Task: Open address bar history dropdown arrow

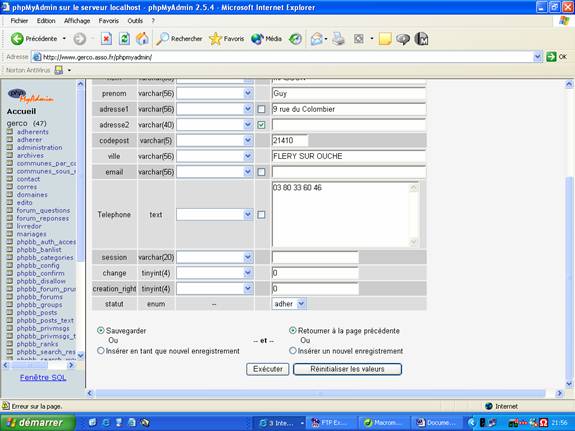Action: [x=538, y=57]
